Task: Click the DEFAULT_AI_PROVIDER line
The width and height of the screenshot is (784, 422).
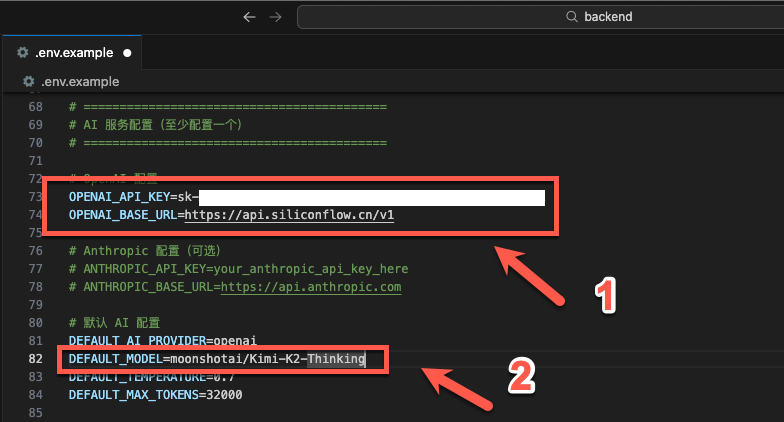Action: tap(162, 341)
